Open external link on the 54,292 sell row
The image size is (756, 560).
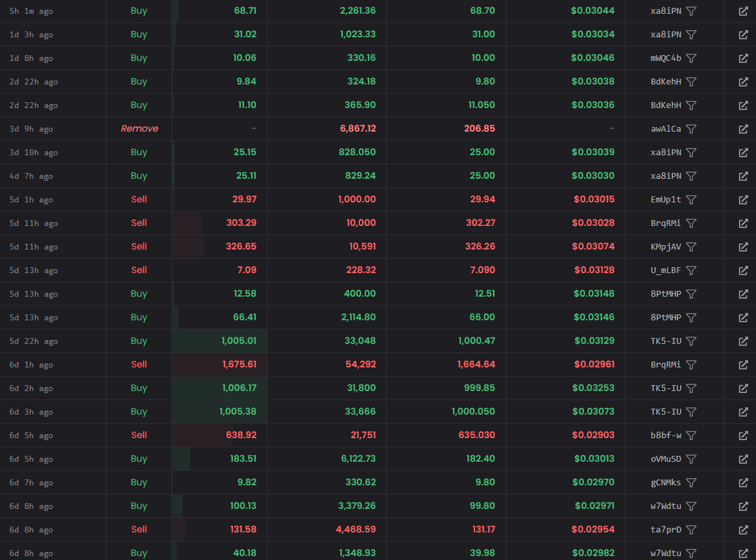(743, 365)
